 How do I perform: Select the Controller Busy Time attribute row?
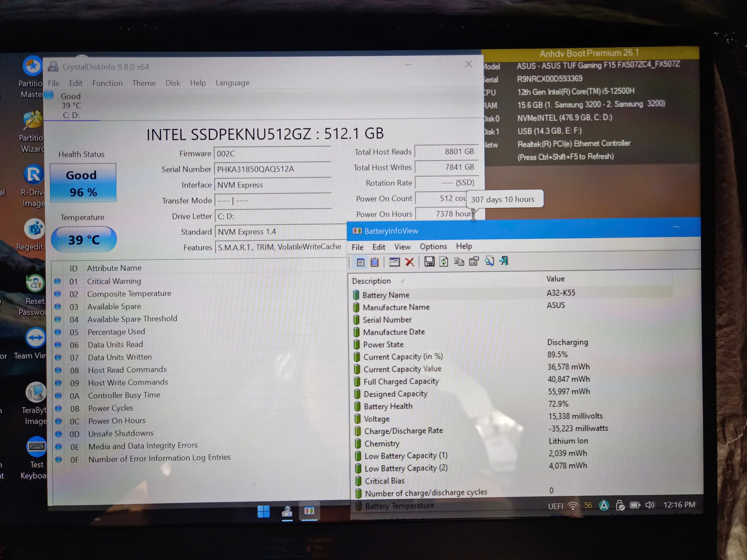pyautogui.click(x=200, y=395)
